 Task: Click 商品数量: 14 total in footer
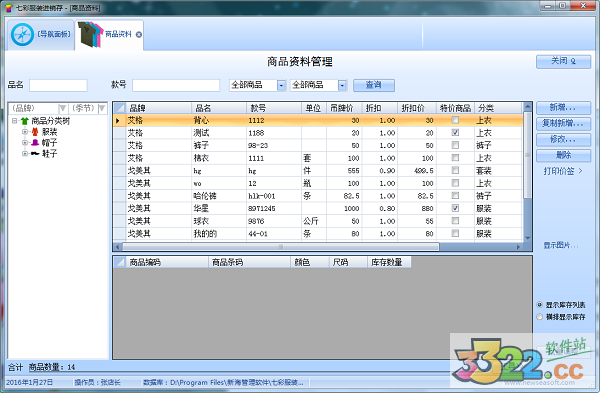[52, 367]
